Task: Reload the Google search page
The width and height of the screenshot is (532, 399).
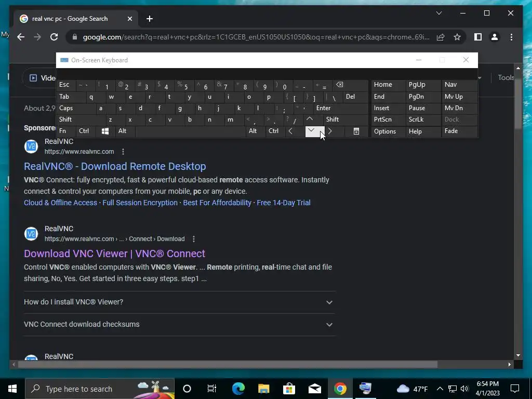Action: (54, 37)
